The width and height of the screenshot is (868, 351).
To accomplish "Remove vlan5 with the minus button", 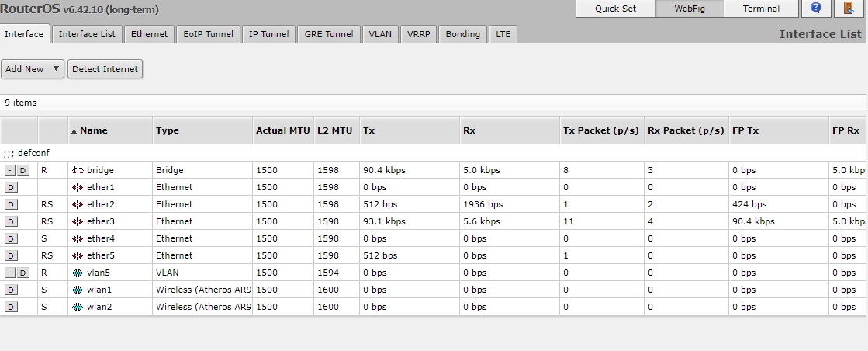I will click(10, 273).
